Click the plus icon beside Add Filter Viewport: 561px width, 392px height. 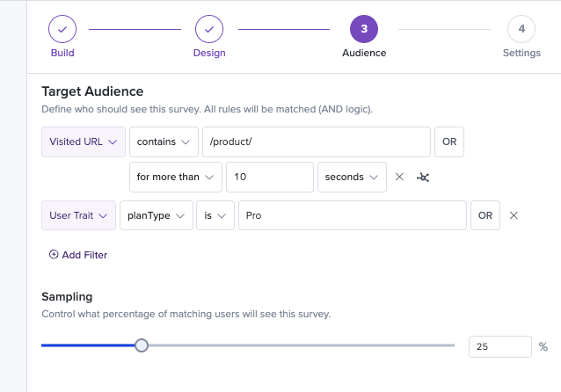coord(54,254)
